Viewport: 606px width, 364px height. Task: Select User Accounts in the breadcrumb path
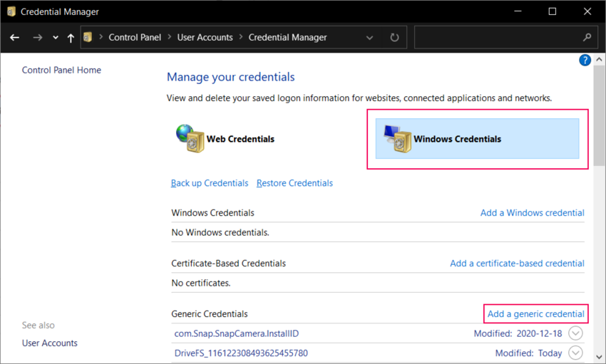205,37
